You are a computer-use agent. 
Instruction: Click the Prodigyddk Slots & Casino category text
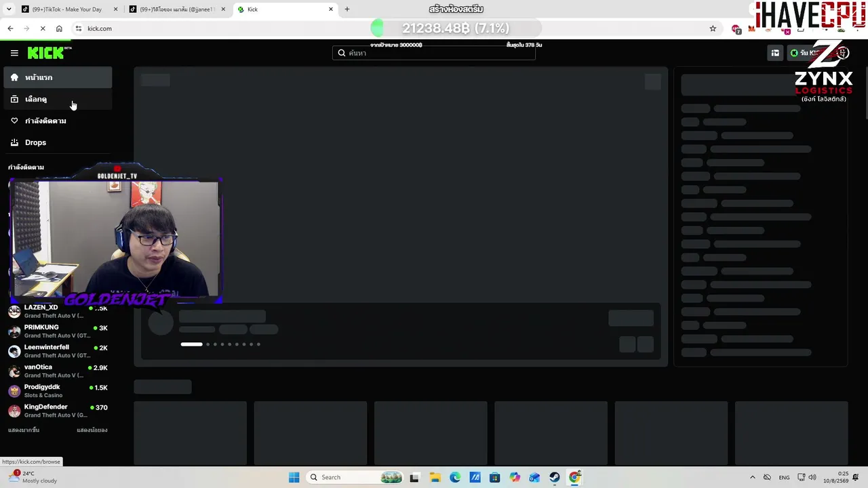[43, 395]
